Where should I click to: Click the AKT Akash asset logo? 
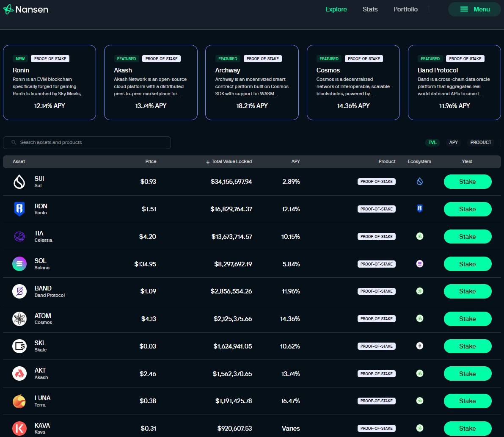tap(19, 373)
